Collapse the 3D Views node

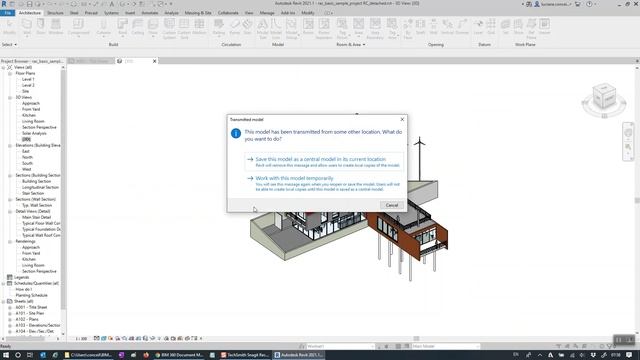[10, 98]
